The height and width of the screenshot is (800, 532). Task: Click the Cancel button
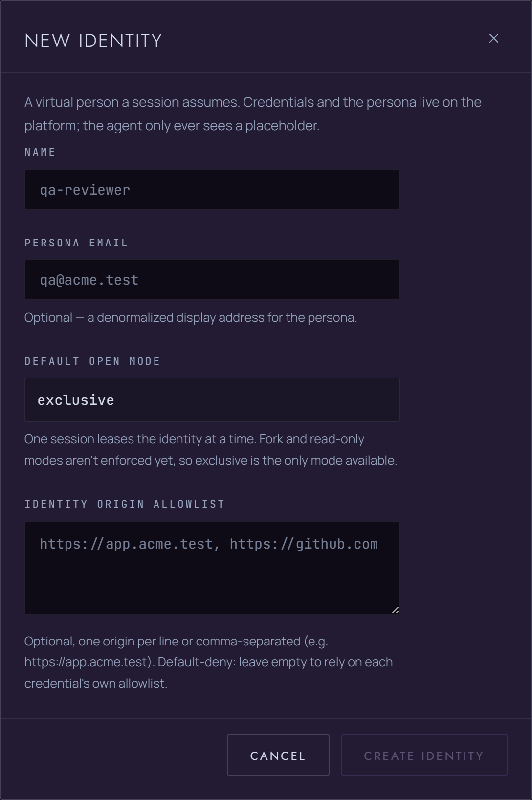click(x=278, y=755)
